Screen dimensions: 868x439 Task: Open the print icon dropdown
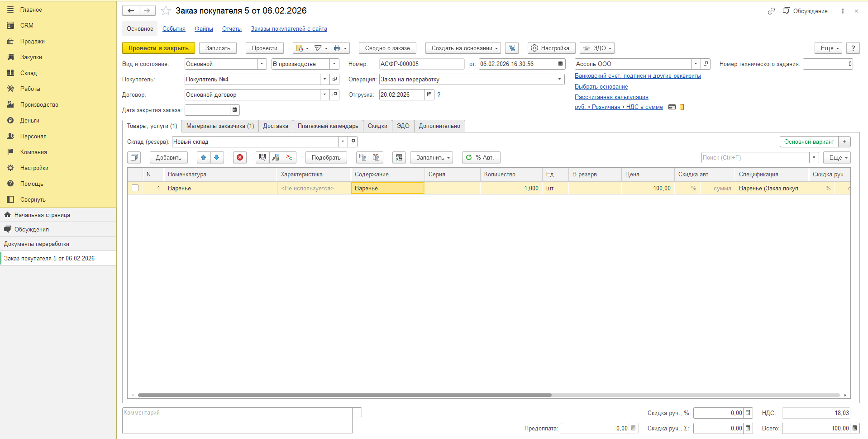point(340,48)
